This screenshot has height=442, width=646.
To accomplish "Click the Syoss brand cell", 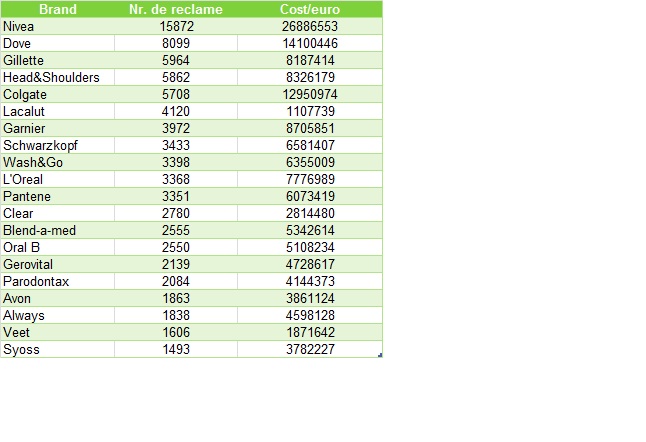I will 20,349.
